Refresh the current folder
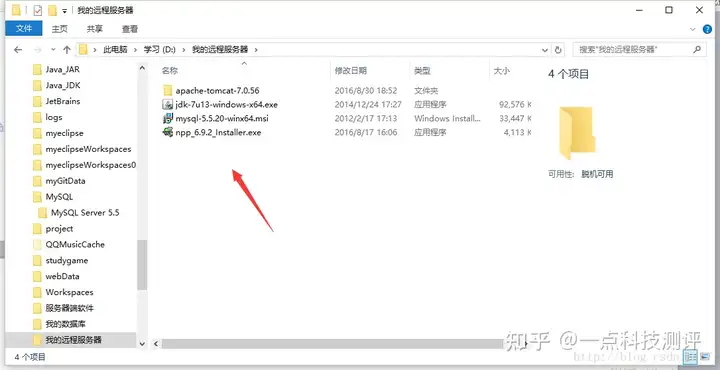The width and height of the screenshot is (720, 370). coord(558,50)
